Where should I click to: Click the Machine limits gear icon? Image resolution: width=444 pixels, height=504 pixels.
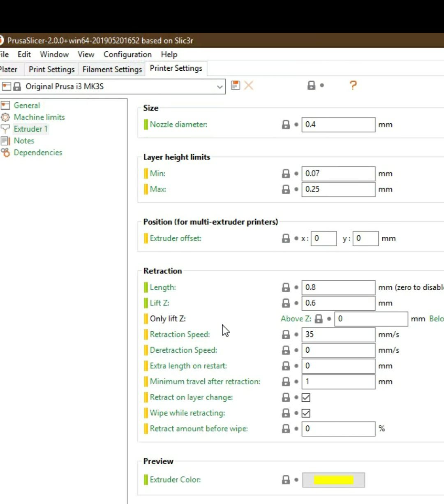click(x=5, y=117)
